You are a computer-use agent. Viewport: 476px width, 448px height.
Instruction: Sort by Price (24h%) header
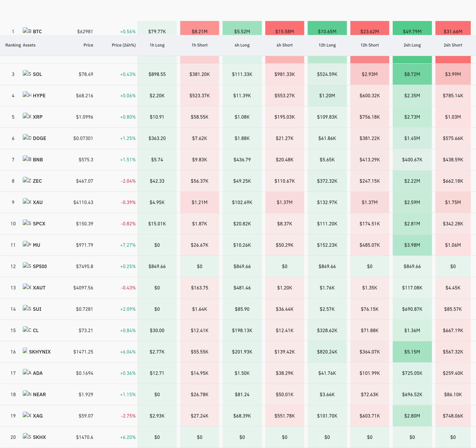pos(124,45)
